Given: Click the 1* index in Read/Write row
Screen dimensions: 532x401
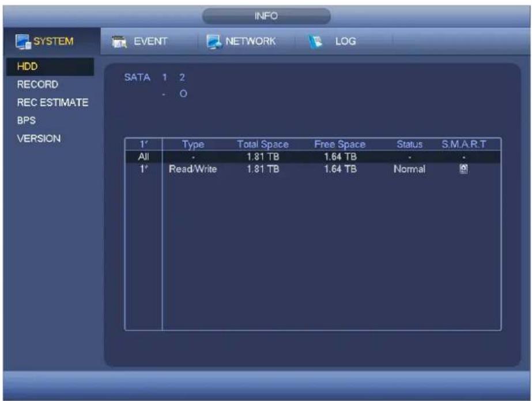Looking at the screenshot, I should click(144, 168).
